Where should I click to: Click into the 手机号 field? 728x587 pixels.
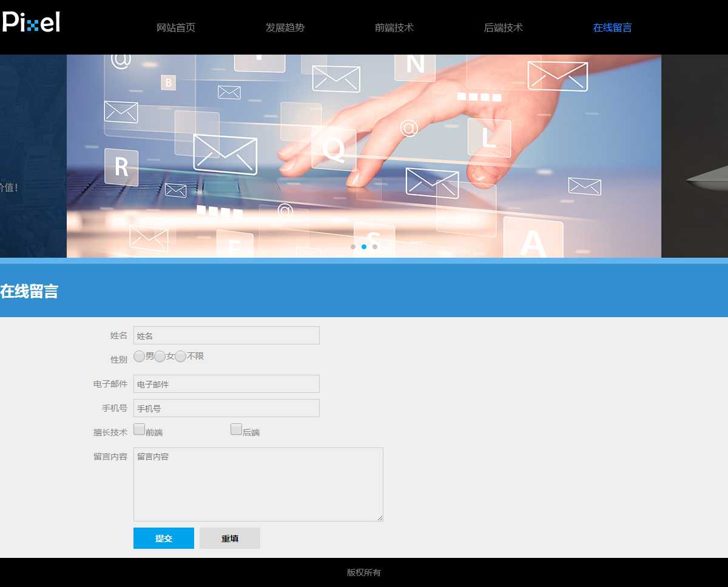(226, 408)
